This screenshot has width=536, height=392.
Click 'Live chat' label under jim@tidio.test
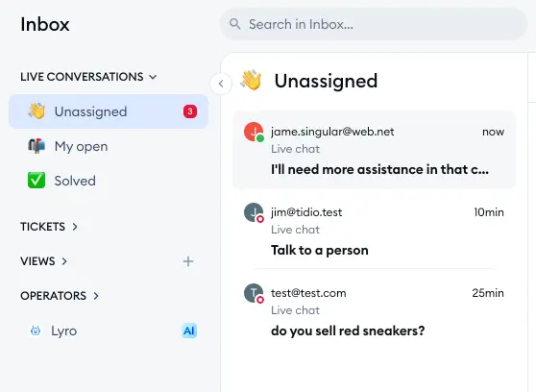[x=295, y=230]
